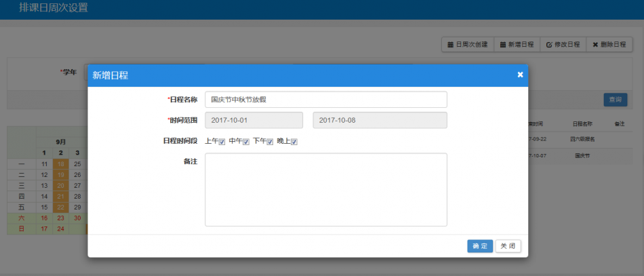Click the 新增日程 calendar icon button

click(517, 44)
